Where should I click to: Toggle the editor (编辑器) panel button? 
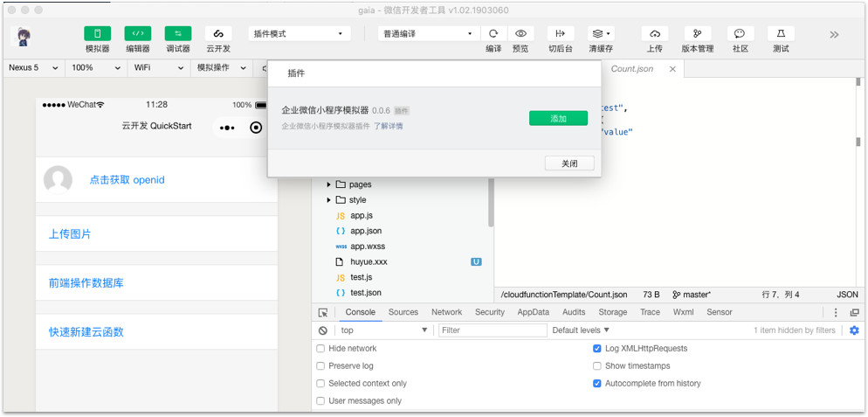[x=138, y=33]
